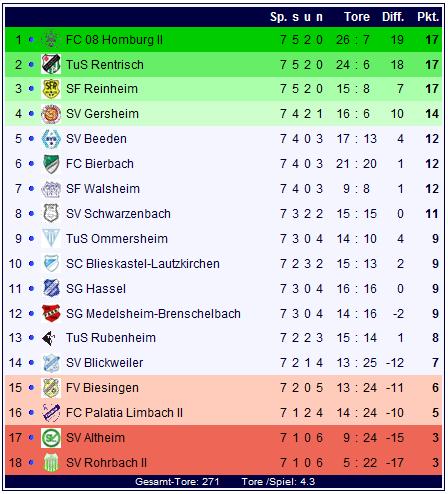Select the SV Schwarzenbach team name
Screen dimensions: 448x494
(x=118, y=214)
